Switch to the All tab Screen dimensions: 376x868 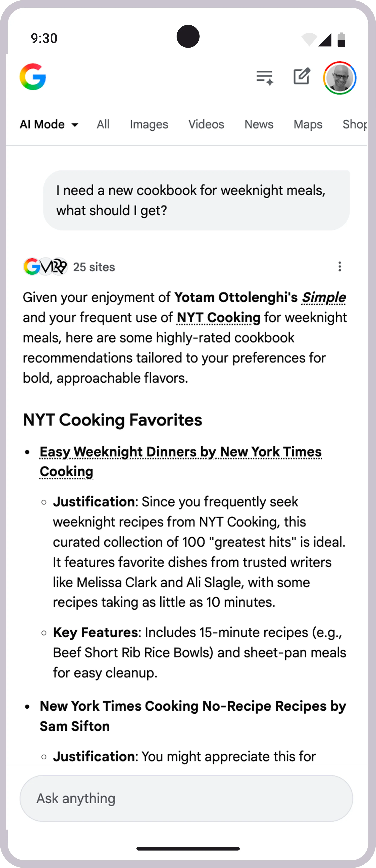click(x=103, y=124)
